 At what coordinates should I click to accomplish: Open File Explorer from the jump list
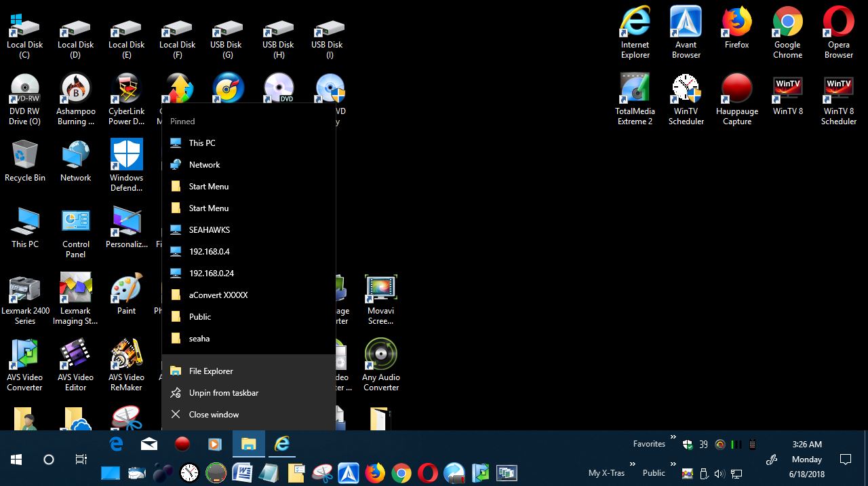pyautogui.click(x=210, y=371)
